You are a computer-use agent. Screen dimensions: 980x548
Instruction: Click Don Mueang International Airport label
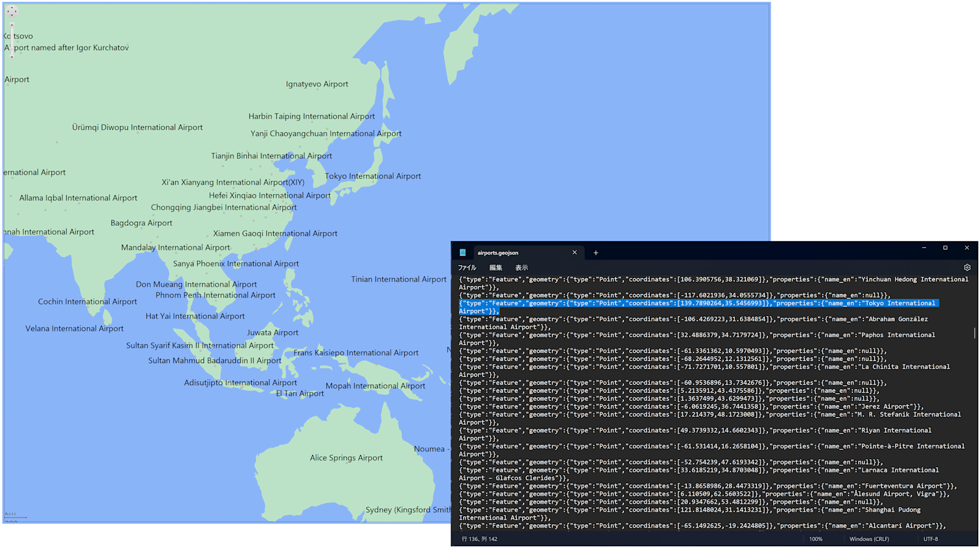pyautogui.click(x=197, y=285)
